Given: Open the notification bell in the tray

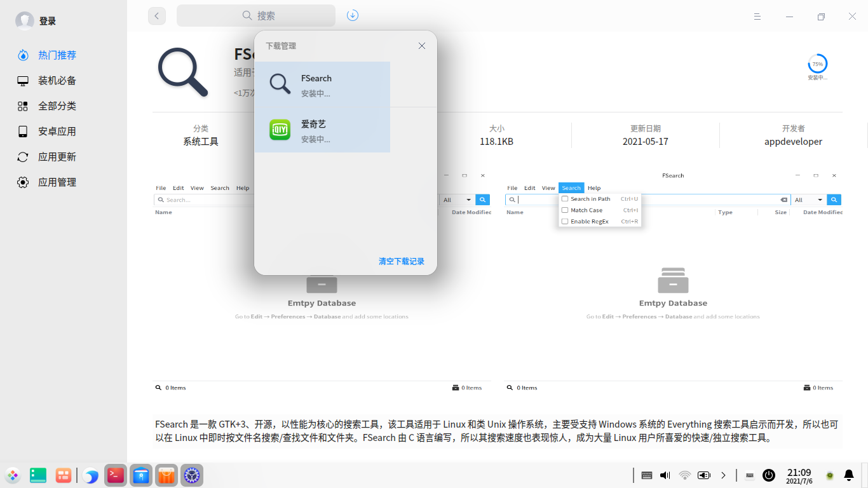Looking at the screenshot, I should 849,475.
